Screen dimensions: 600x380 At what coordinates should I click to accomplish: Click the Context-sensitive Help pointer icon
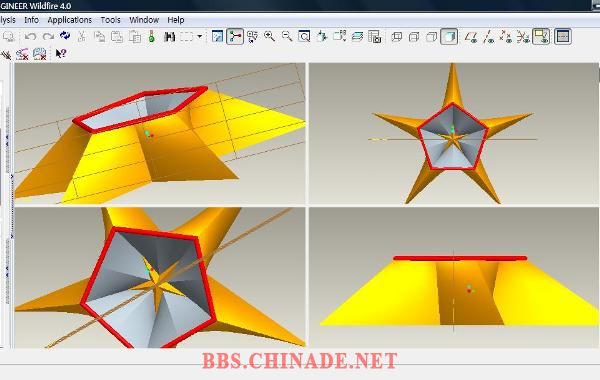(x=61, y=54)
